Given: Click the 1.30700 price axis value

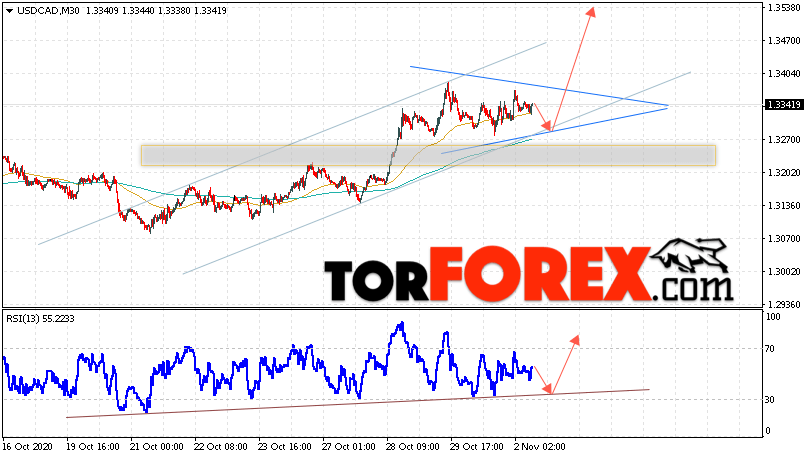Looking at the screenshot, I should [784, 239].
